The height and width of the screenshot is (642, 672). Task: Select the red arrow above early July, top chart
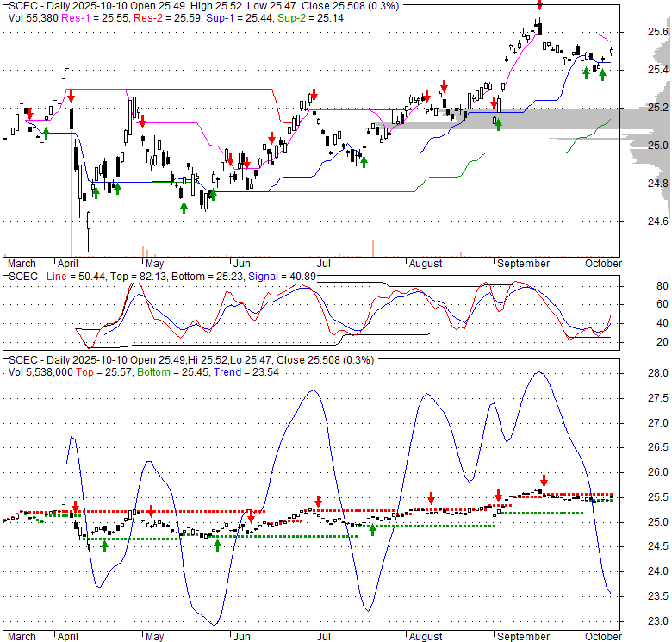pos(315,94)
